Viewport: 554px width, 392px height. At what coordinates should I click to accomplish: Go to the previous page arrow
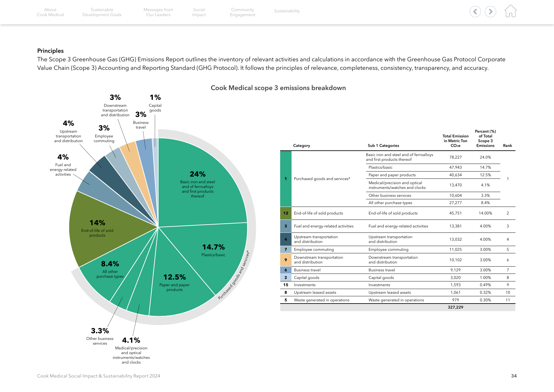pyautogui.click(x=475, y=12)
